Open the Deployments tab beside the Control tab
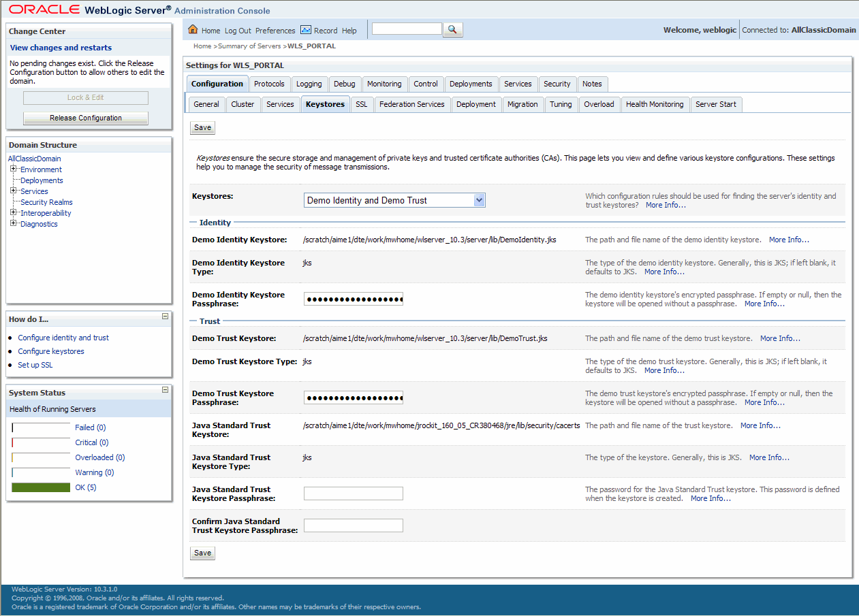This screenshot has height=616, width=859. click(x=471, y=84)
